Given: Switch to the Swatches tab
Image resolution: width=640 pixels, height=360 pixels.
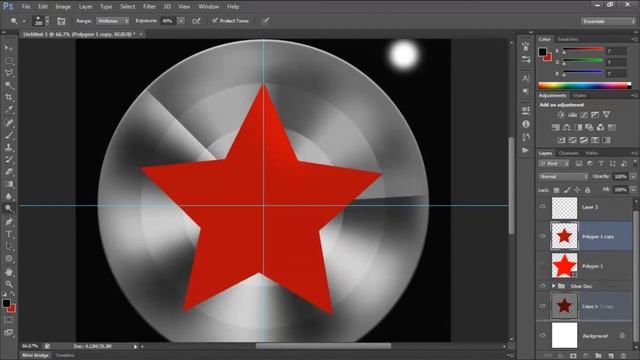Looking at the screenshot, I should [568, 39].
